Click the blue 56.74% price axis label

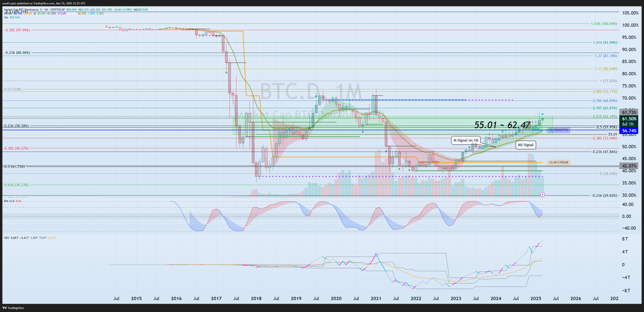[x=629, y=130]
